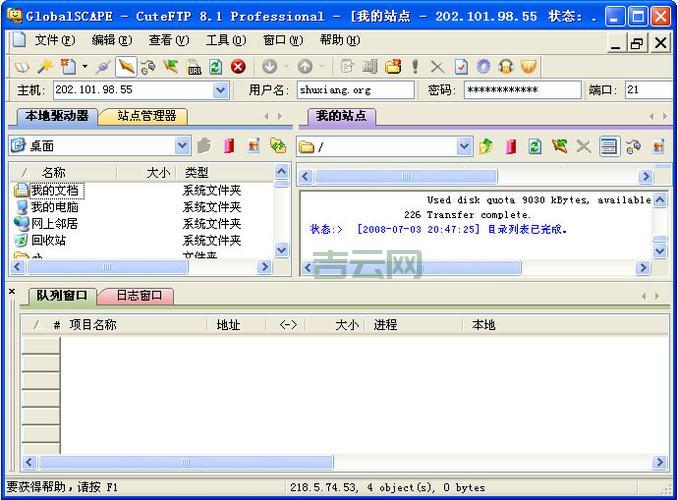Expand the host address dropdown
Screen dimensions: 678x500
click(x=221, y=90)
